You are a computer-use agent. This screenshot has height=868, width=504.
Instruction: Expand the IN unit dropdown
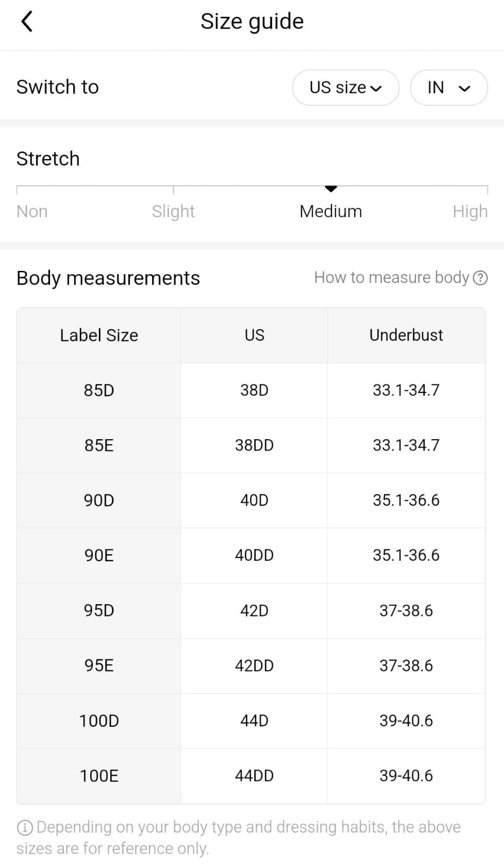pyautogui.click(x=449, y=87)
